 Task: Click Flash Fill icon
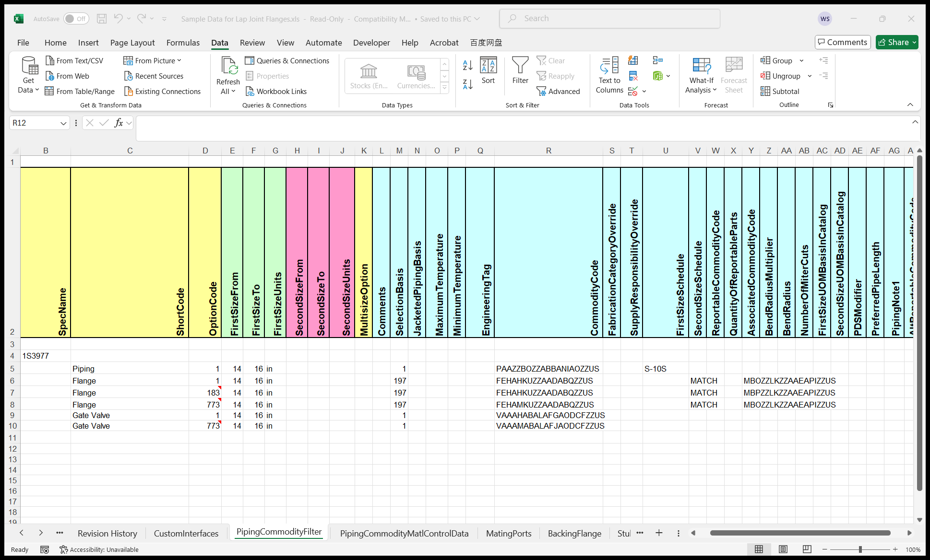pyautogui.click(x=633, y=60)
